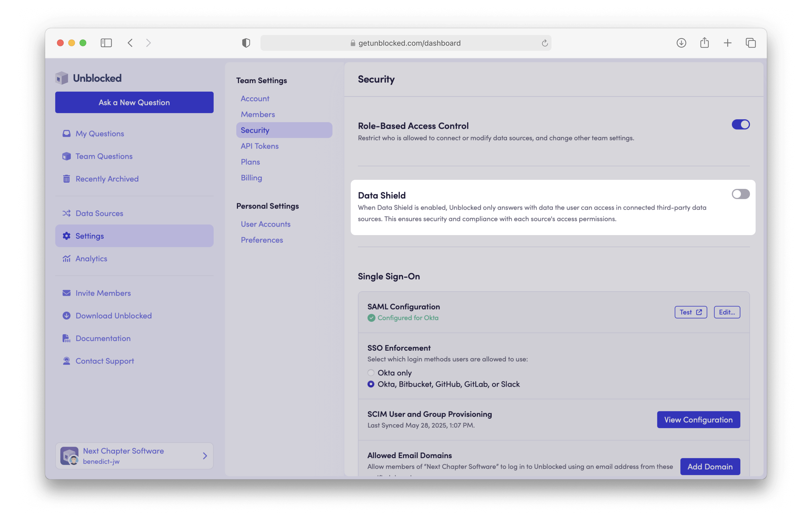Select the Okta only radio button

371,372
